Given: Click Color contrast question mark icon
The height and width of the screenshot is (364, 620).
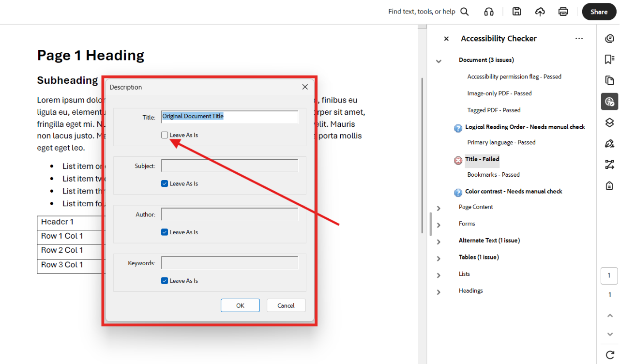Looking at the screenshot, I should click(458, 192).
